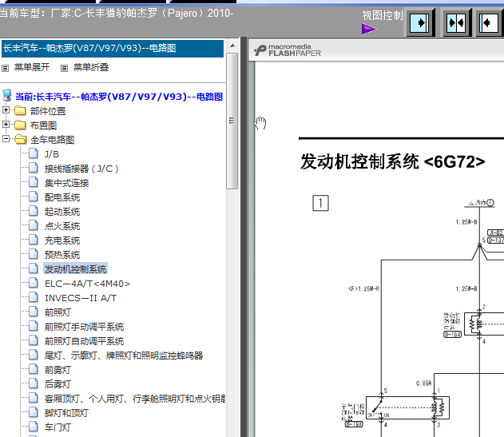504x437 pixels.
Task: Click the expand-right-panel view control icon
Action: (x=421, y=23)
